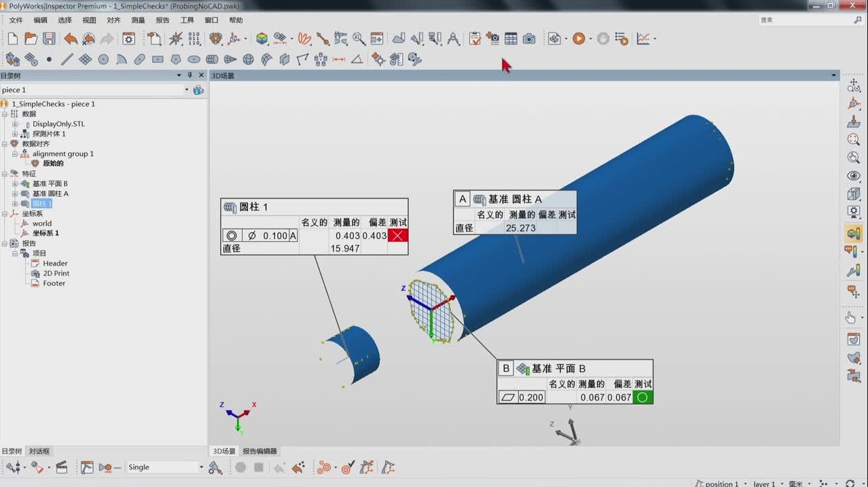The image size is (868, 487).
Task: Click the red failed test cell
Action: (397, 236)
